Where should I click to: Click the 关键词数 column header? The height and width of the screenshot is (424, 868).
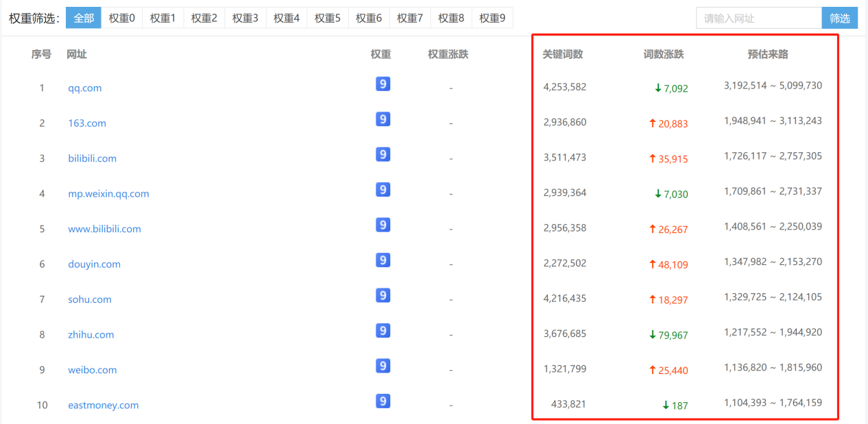pyautogui.click(x=563, y=54)
